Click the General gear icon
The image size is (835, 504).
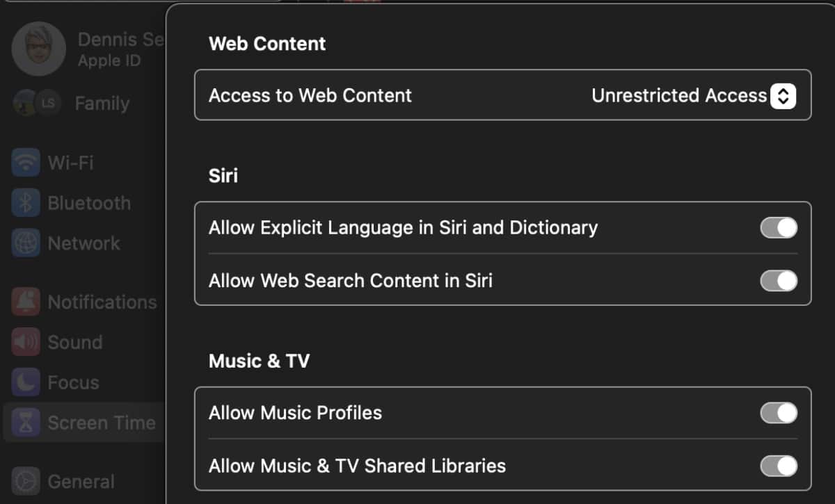click(x=26, y=481)
